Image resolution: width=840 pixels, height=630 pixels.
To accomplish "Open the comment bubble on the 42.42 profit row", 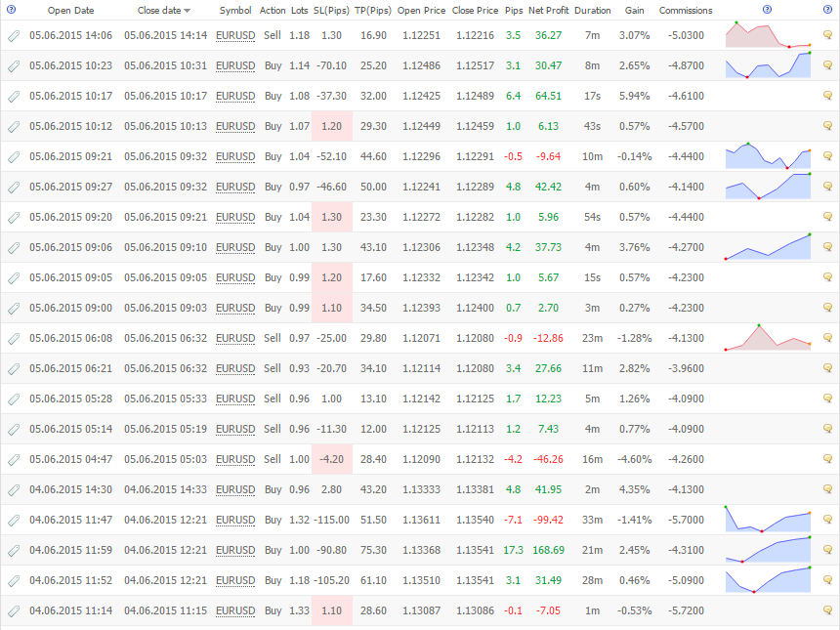I will pos(827,187).
